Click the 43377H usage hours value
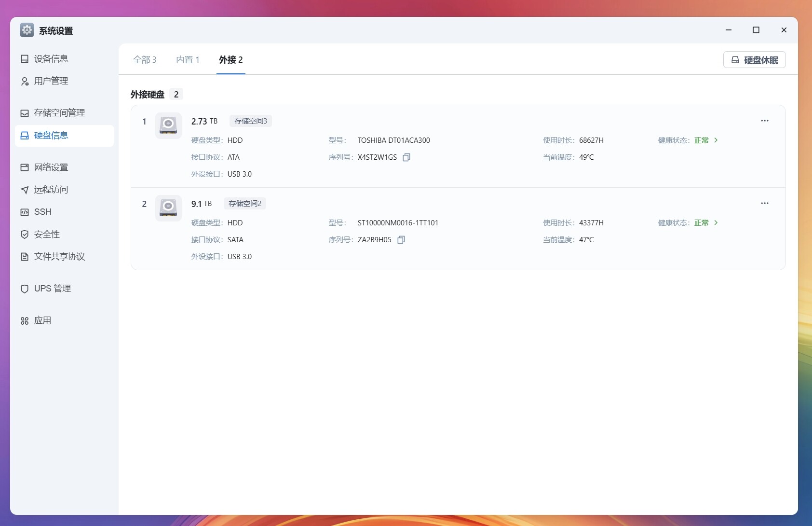Screen dimensions: 812x526 pyautogui.click(x=591, y=223)
